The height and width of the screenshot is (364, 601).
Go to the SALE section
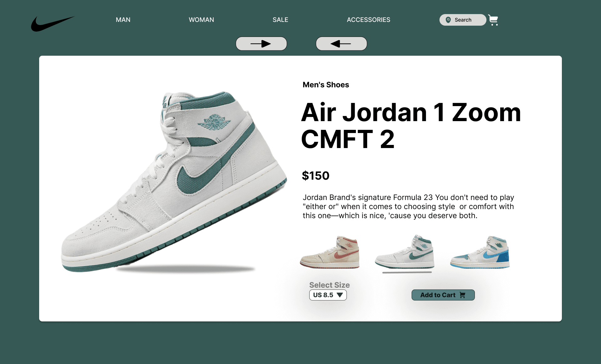coord(280,20)
